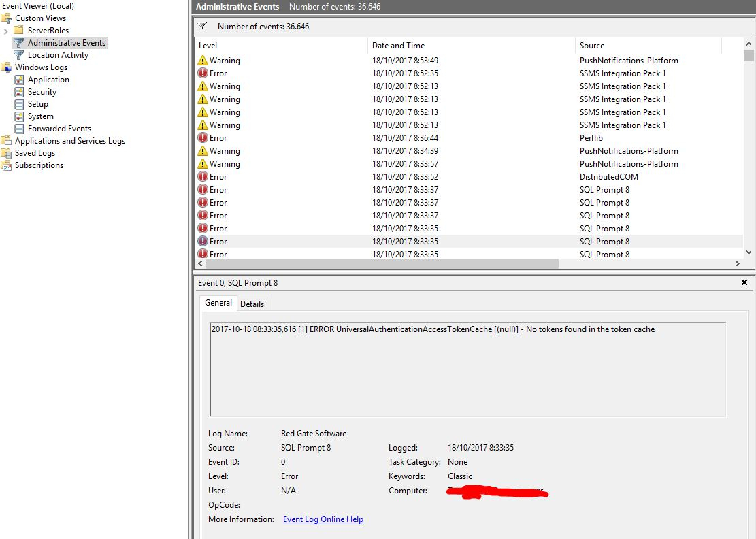Click the event description text box
The height and width of the screenshot is (539, 756).
[x=467, y=370]
